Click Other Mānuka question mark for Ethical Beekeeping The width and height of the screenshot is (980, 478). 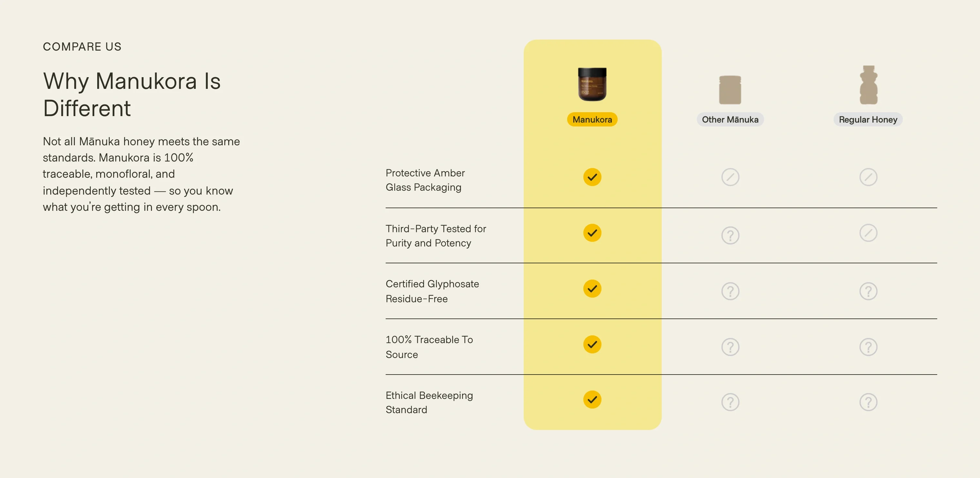[x=730, y=402]
